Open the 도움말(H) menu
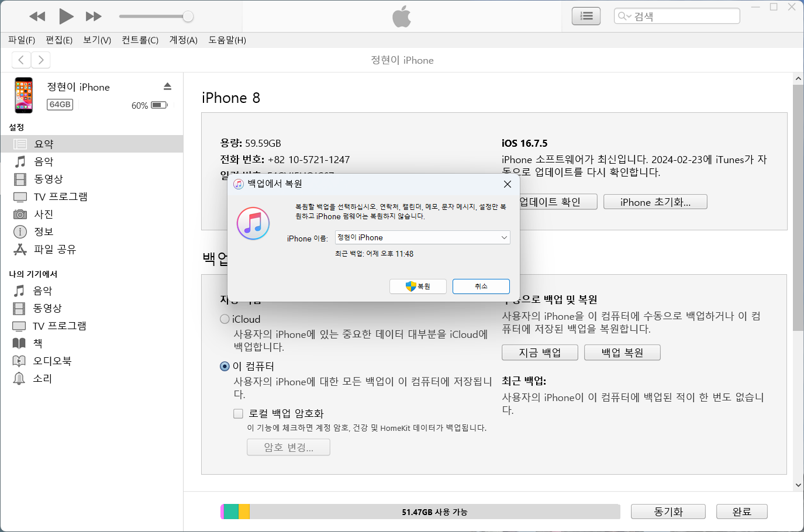This screenshot has width=804, height=532. pyautogui.click(x=227, y=40)
